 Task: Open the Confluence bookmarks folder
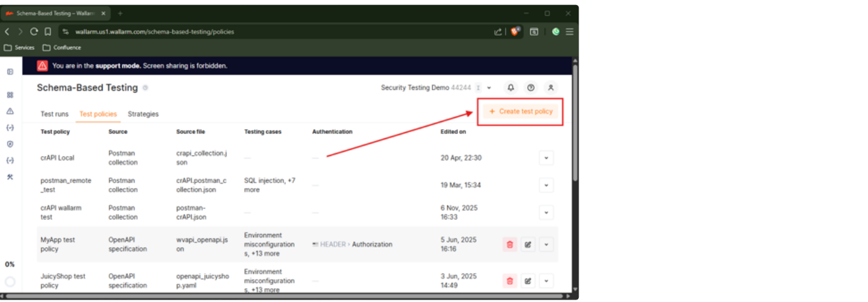(x=62, y=47)
